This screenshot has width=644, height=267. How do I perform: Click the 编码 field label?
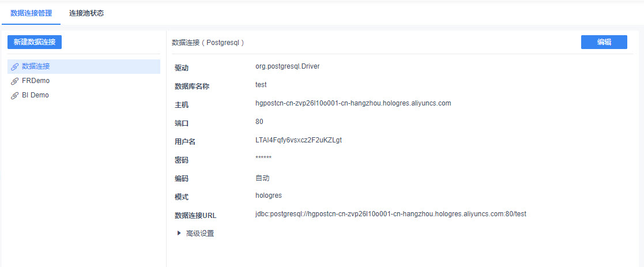point(182,179)
